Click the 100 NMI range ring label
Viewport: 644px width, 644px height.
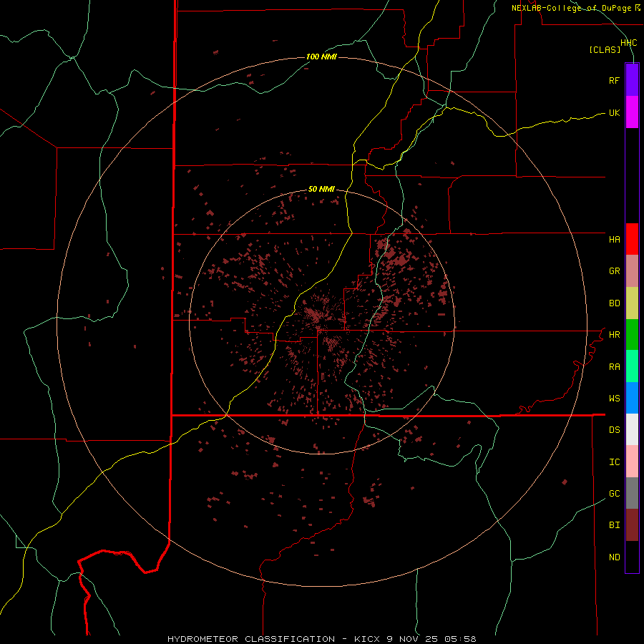click(321, 57)
